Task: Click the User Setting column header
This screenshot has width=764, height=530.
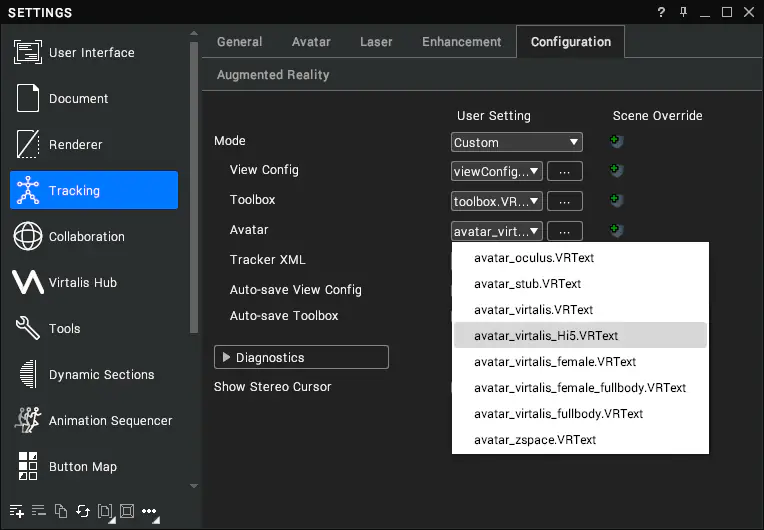Action: point(494,116)
